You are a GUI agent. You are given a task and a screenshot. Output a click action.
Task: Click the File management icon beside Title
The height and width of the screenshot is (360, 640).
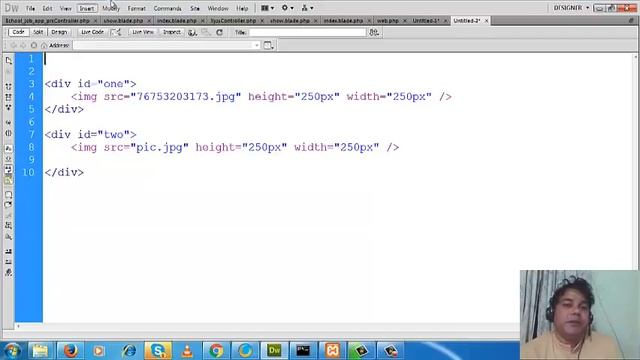point(374,32)
